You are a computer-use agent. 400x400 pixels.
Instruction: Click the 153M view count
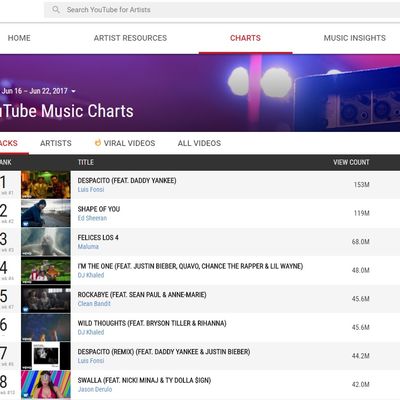click(x=361, y=185)
